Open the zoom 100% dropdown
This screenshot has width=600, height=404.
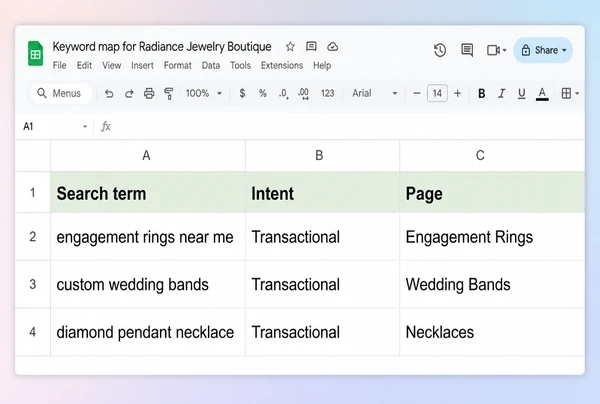tap(204, 93)
